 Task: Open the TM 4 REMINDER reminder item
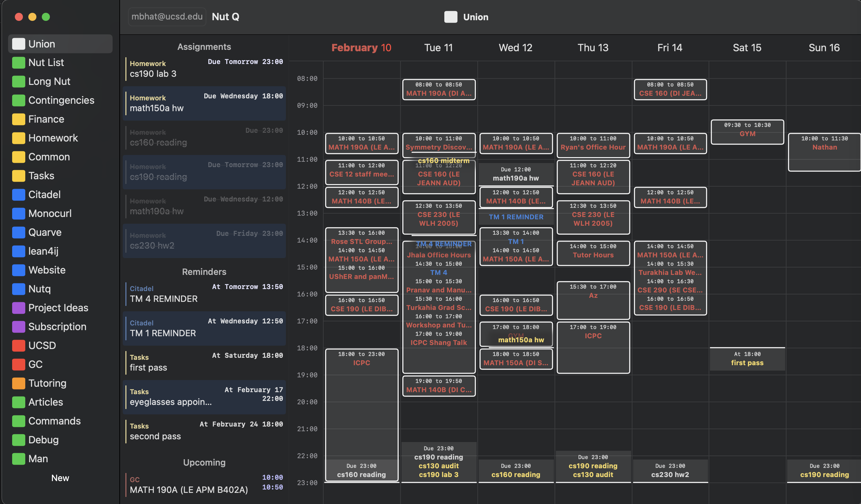pos(204,294)
